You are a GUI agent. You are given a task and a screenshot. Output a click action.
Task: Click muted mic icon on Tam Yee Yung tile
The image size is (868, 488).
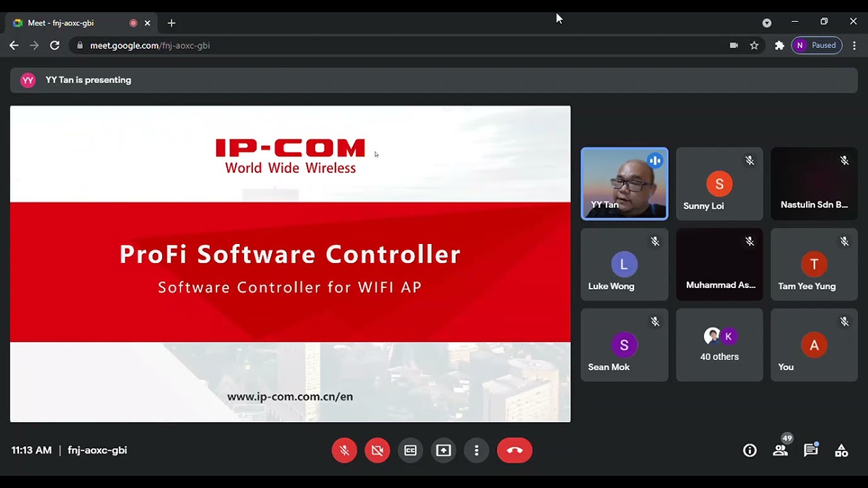(844, 241)
